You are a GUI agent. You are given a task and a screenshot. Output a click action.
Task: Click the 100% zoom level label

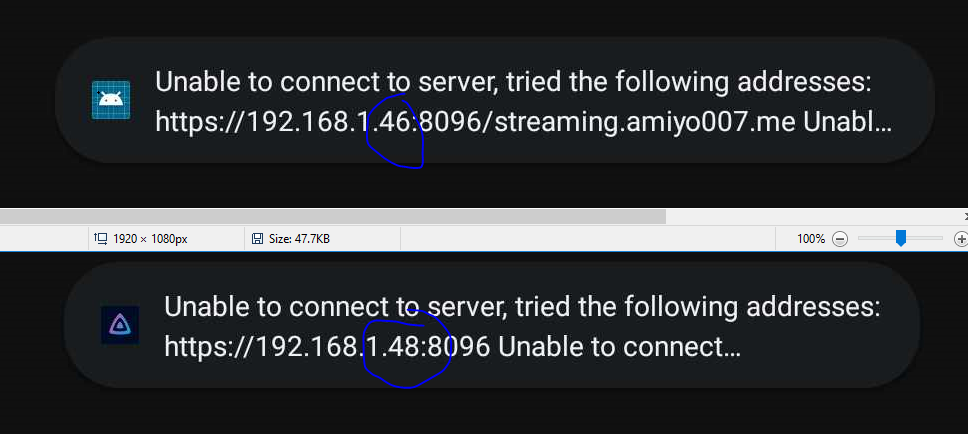click(x=811, y=239)
